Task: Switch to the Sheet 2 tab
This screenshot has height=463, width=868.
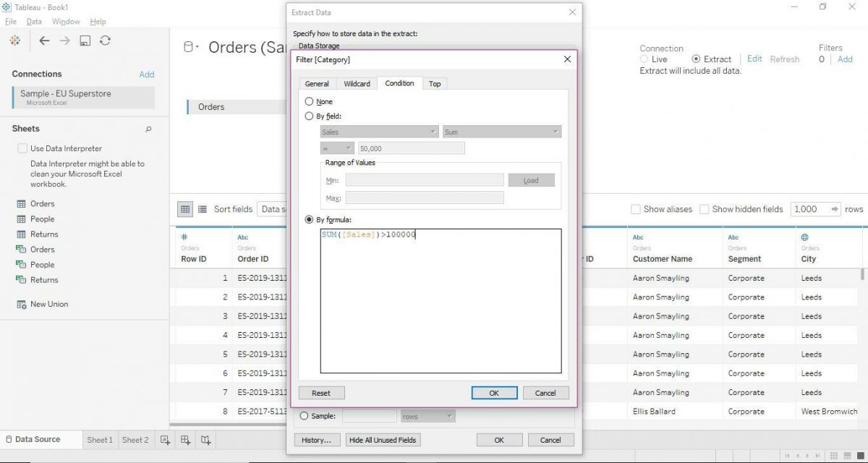Action: (x=135, y=439)
